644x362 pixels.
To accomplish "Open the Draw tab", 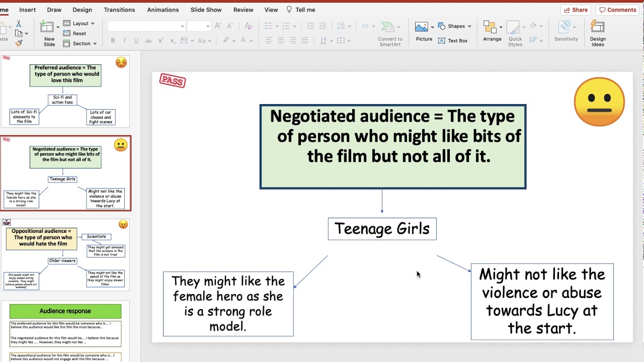I will click(54, 10).
